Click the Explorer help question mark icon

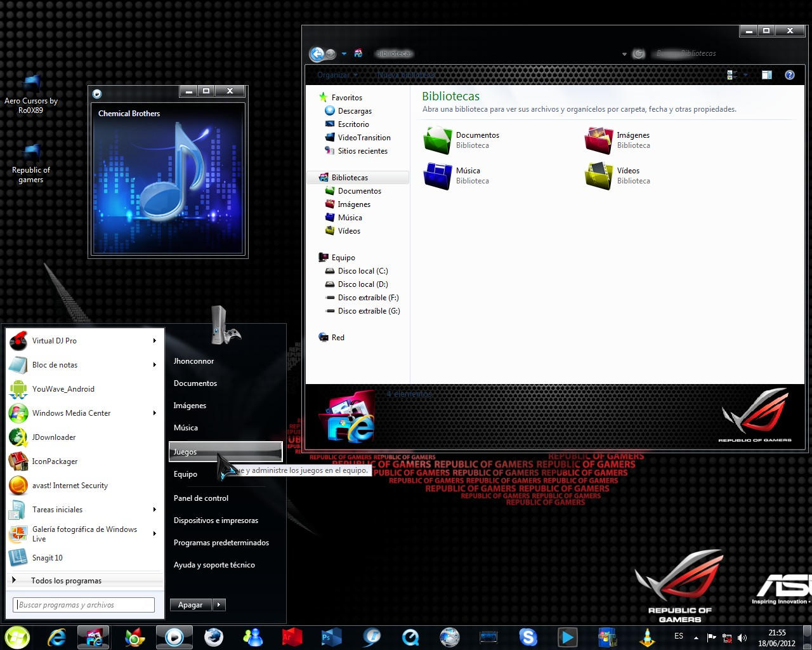790,74
